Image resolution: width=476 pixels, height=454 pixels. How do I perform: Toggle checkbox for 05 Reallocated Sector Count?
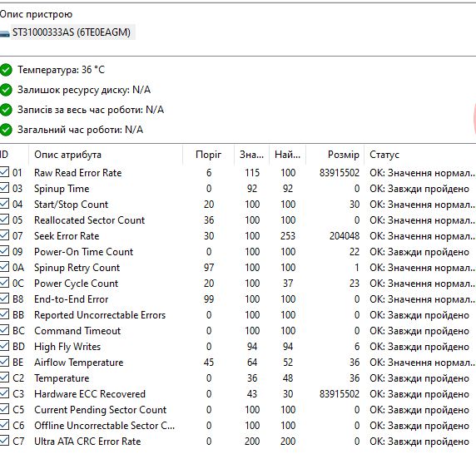(x=4, y=220)
